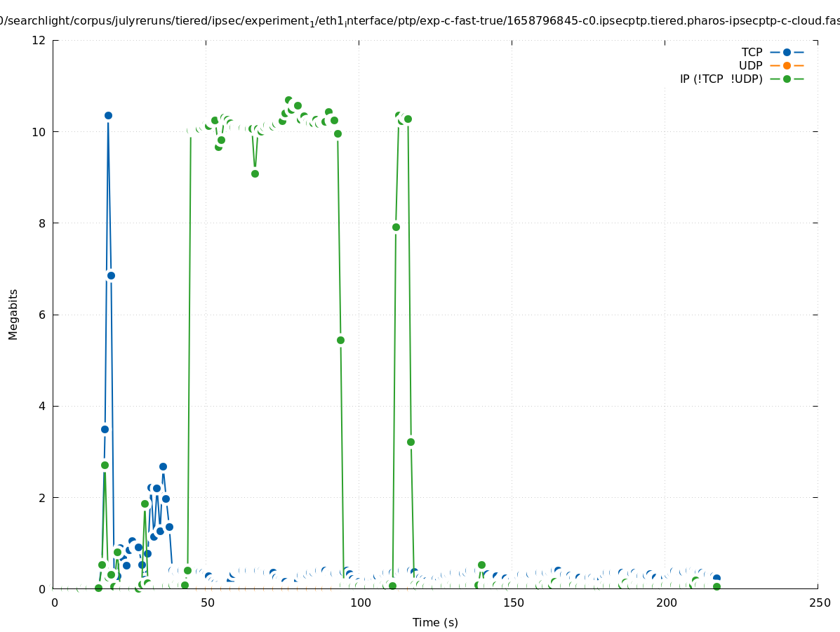Click the 150 tick label on x-axis
Image resolution: width=840 pixels, height=632 pixels.
pos(513,603)
